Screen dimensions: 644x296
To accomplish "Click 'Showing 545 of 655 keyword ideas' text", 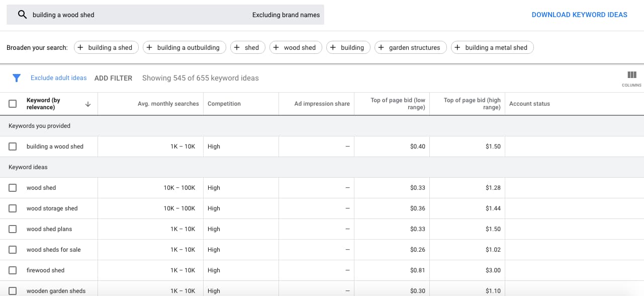I will (x=201, y=78).
